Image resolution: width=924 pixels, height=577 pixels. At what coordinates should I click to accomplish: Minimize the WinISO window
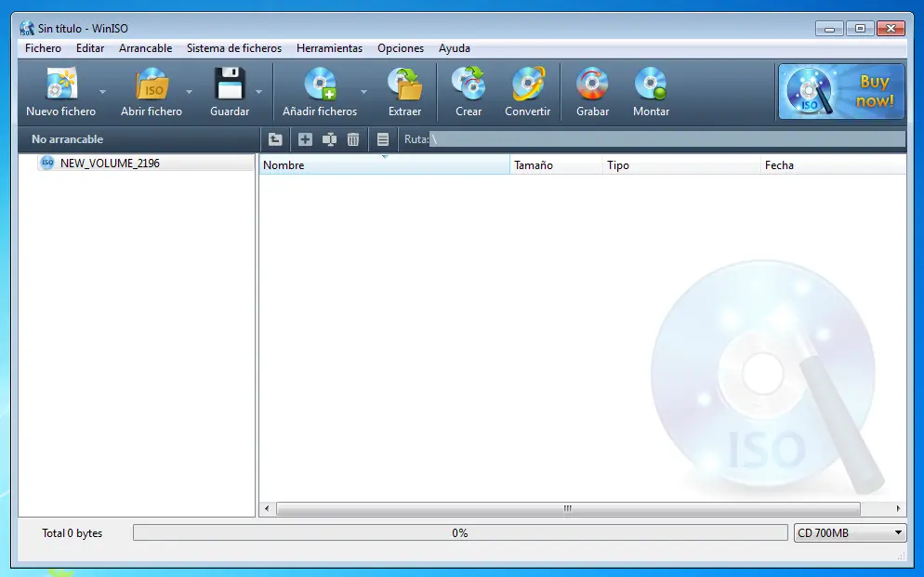click(830, 28)
